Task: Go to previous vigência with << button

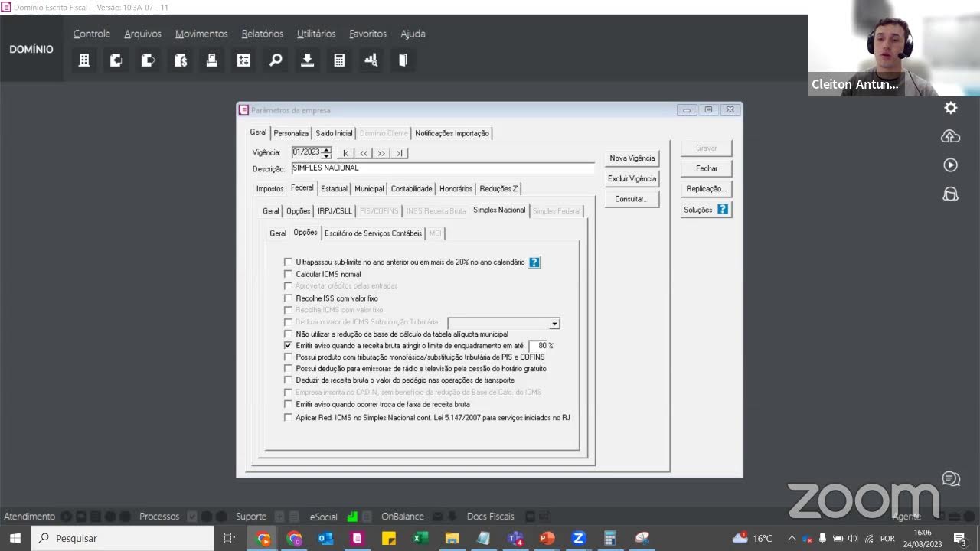Action: 364,153
